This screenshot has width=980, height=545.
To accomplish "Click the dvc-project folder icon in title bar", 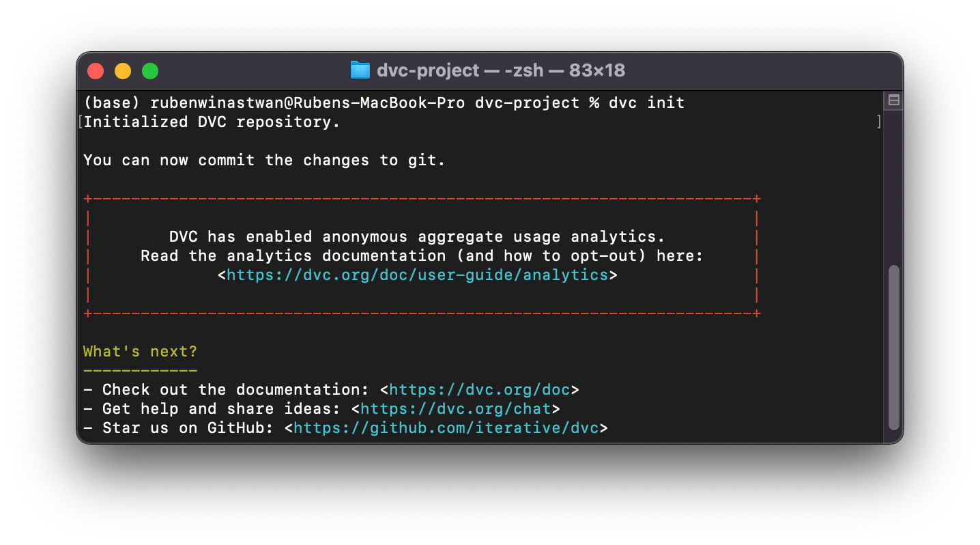I will 360,70.
